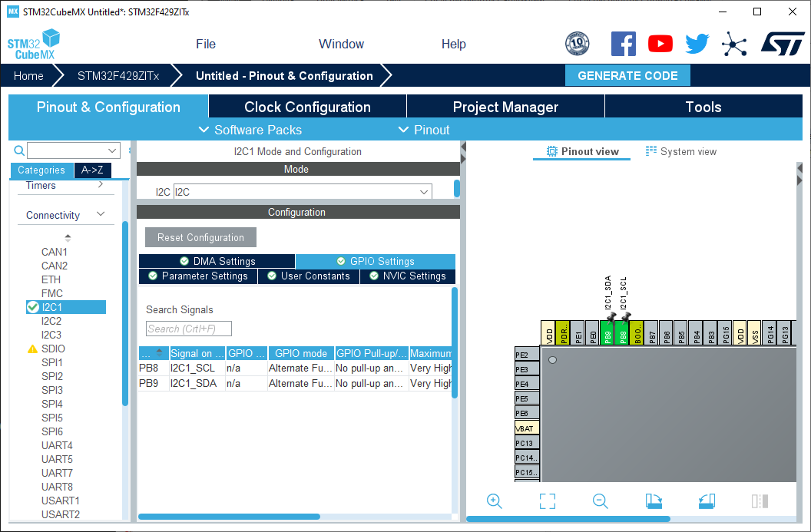
Task: Click the PB7 pin on the chip
Action: (652, 332)
